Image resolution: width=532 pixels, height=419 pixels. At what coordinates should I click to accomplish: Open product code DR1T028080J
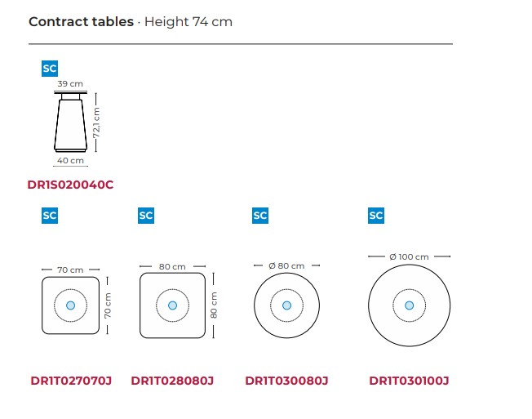click(172, 381)
